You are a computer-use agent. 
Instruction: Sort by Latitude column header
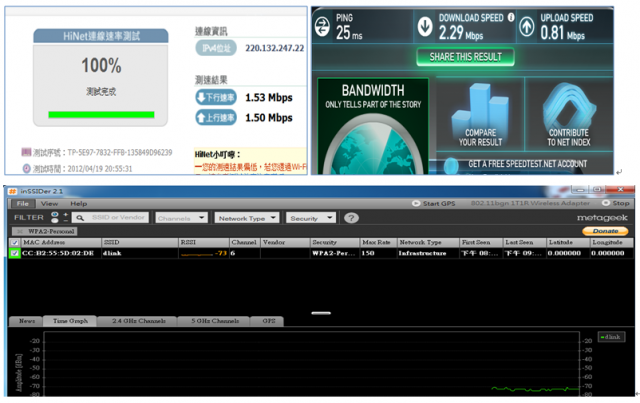(x=568, y=242)
